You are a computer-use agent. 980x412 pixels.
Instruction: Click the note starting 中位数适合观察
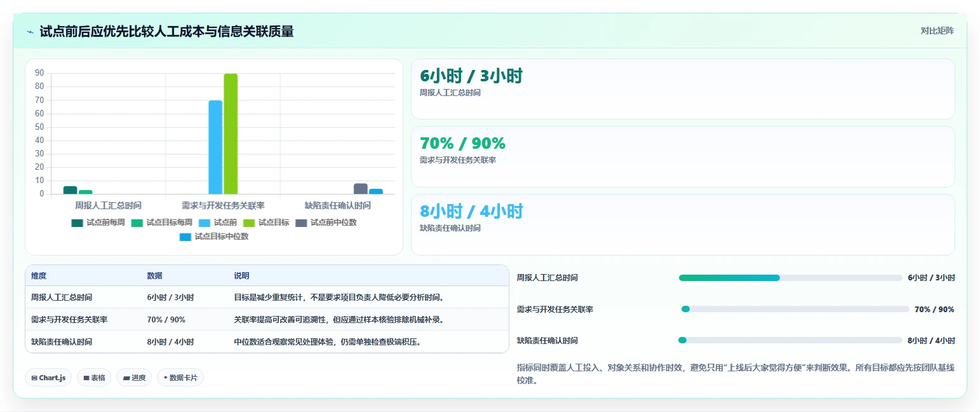[328, 342]
